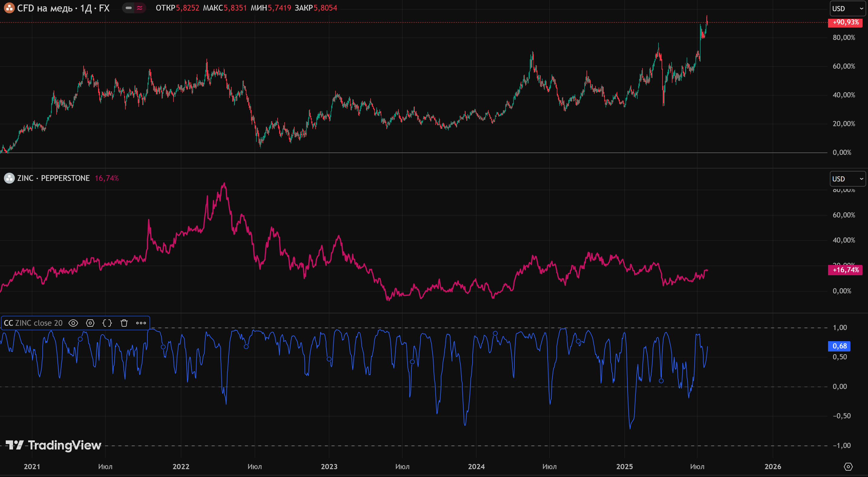
Task: Open USD currency dropdown on copper pane
Action: click(847, 9)
